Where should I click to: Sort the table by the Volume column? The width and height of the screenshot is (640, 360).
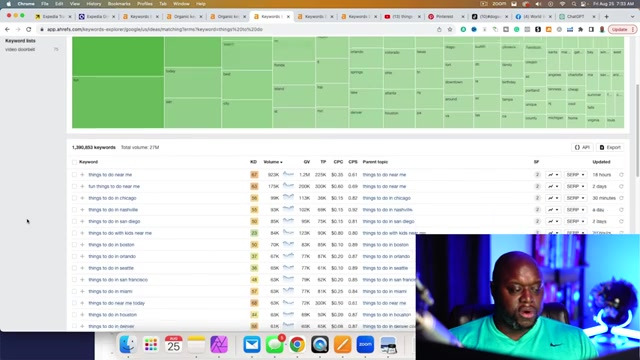click(x=273, y=162)
